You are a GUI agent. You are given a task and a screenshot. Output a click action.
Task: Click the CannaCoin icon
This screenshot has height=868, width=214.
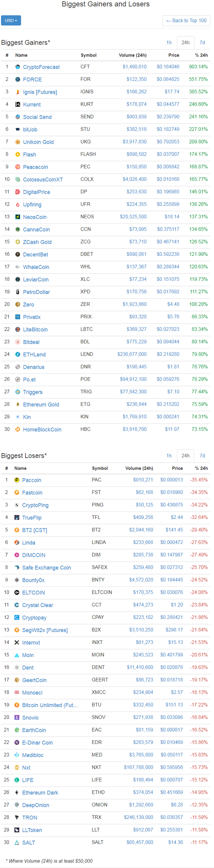point(17,229)
